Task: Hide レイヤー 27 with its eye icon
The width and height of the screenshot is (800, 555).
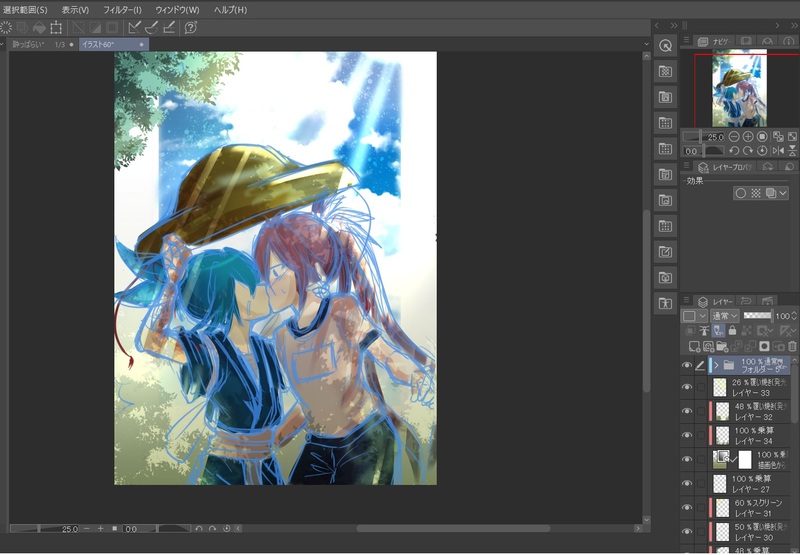Action: [x=687, y=484]
